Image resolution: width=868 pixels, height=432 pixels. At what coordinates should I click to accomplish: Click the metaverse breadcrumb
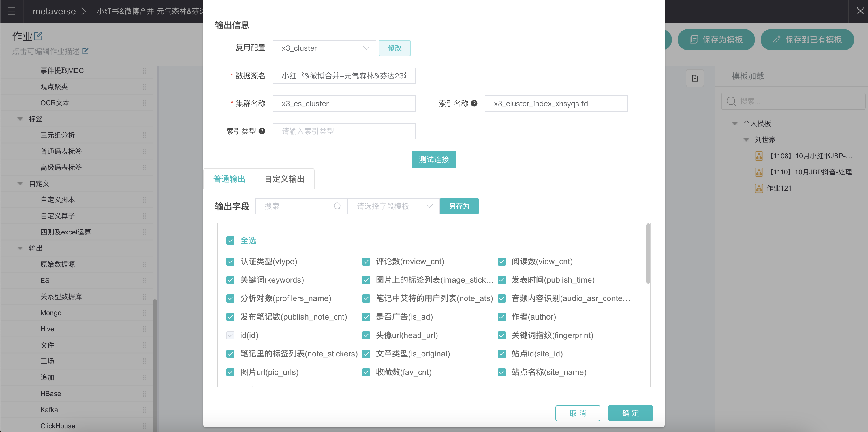click(x=54, y=11)
